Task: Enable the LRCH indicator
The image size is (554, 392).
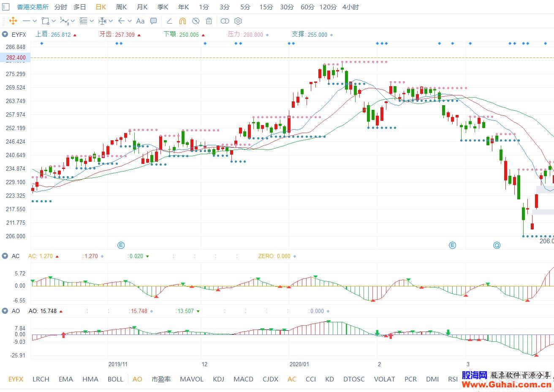Action: click(x=41, y=379)
